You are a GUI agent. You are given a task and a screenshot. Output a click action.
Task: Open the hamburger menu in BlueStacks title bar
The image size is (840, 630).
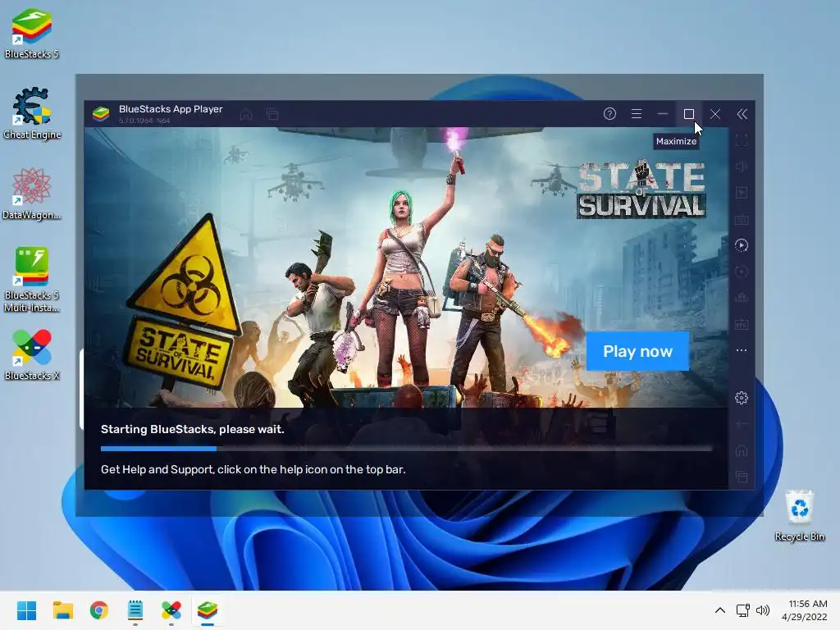pos(637,113)
